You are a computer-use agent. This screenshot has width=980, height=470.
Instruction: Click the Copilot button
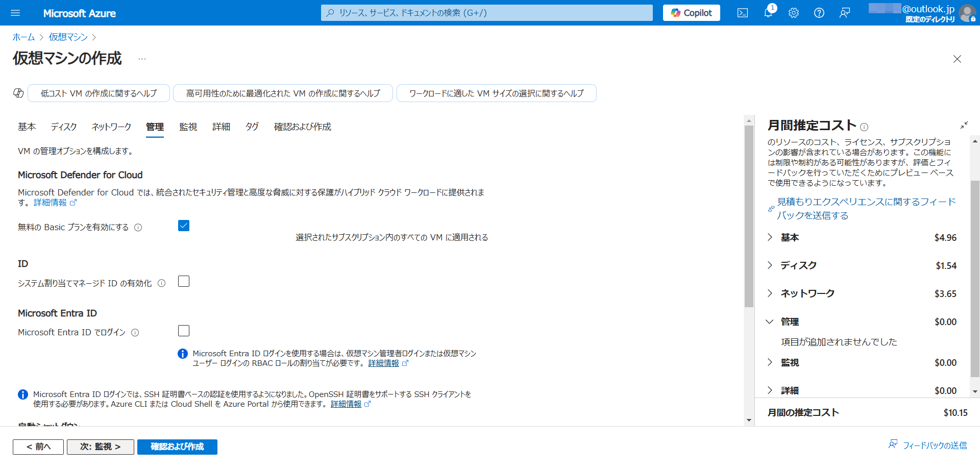click(x=691, y=13)
